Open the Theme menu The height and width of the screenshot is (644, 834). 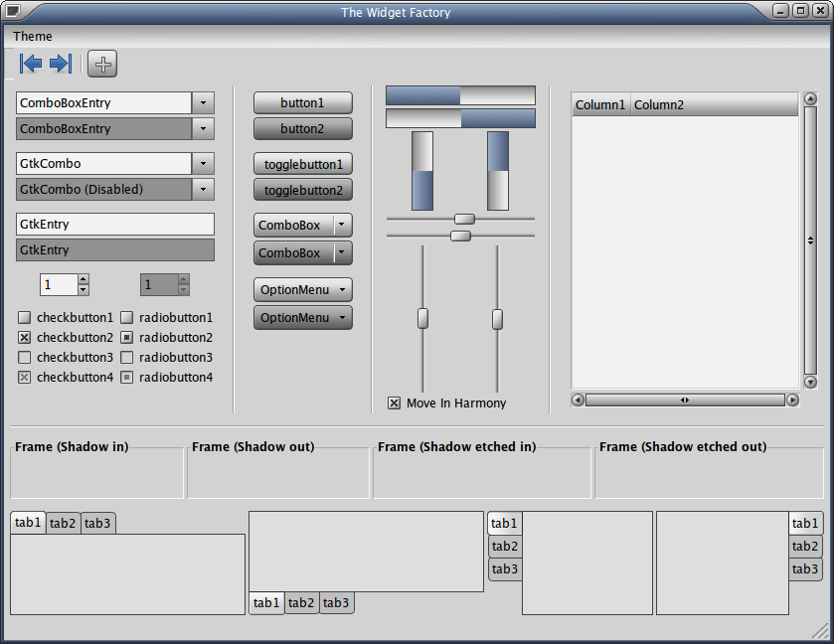(33, 37)
